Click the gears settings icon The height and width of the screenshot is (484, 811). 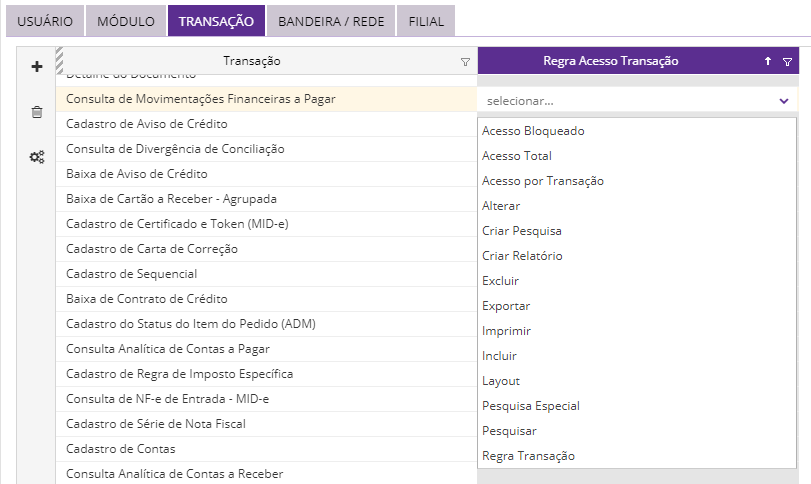pos(37,156)
